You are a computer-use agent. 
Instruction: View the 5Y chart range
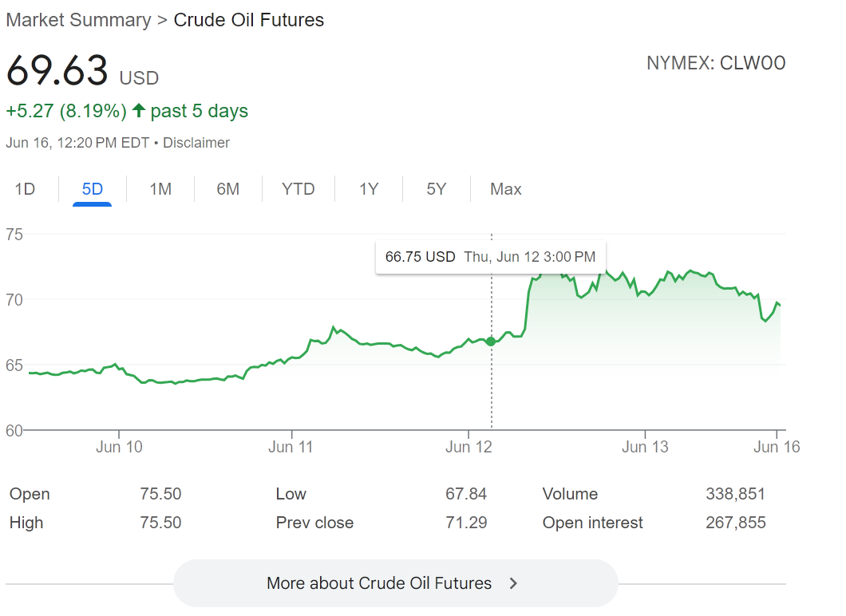pos(437,189)
